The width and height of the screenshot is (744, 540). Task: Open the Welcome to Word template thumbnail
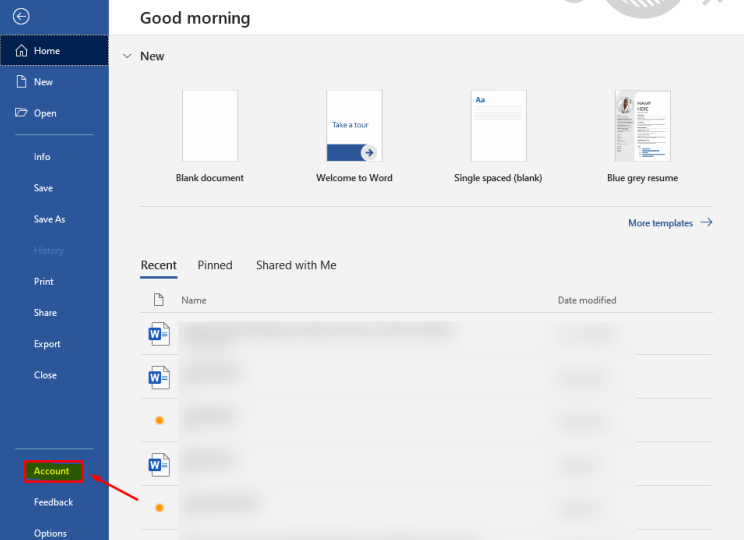click(x=354, y=126)
